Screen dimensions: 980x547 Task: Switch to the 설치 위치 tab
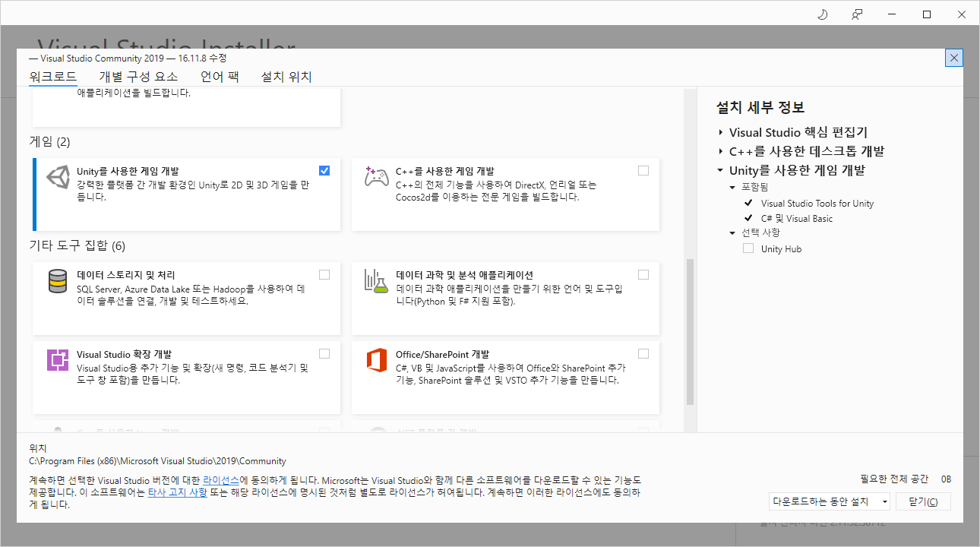(x=286, y=77)
